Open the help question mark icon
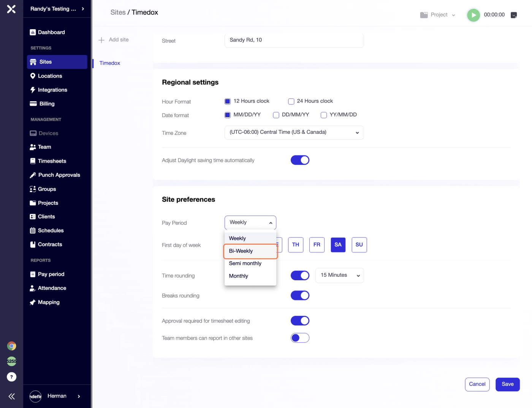532x408 pixels. [11, 377]
